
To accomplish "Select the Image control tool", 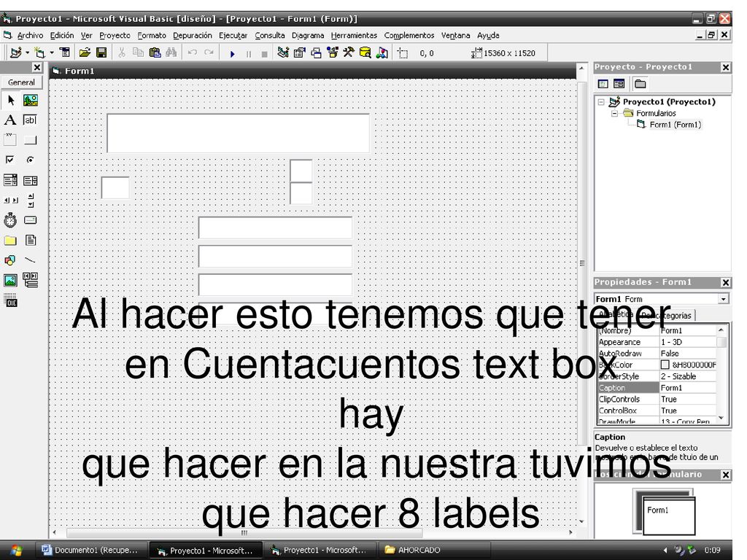I will coord(10,280).
